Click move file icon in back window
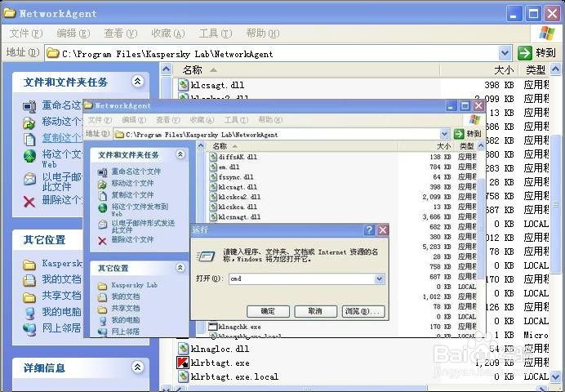Viewport: 565px width, 392px height. [x=29, y=122]
